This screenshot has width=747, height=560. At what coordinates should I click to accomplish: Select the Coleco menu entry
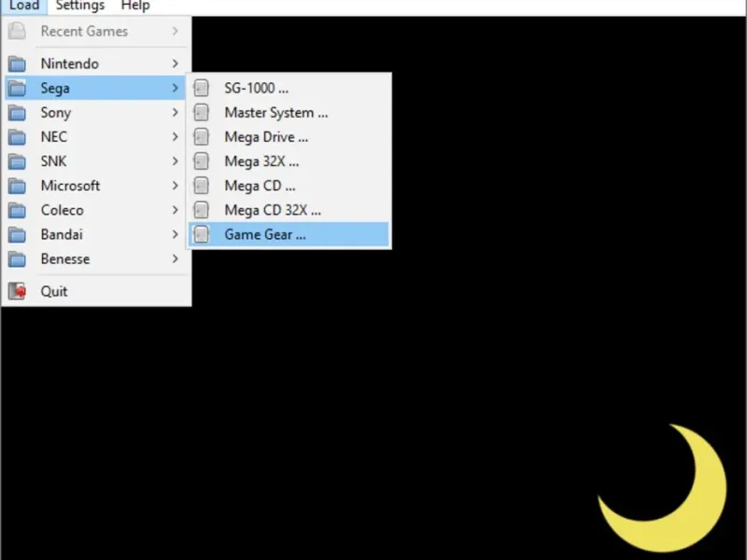pos(95,210)
